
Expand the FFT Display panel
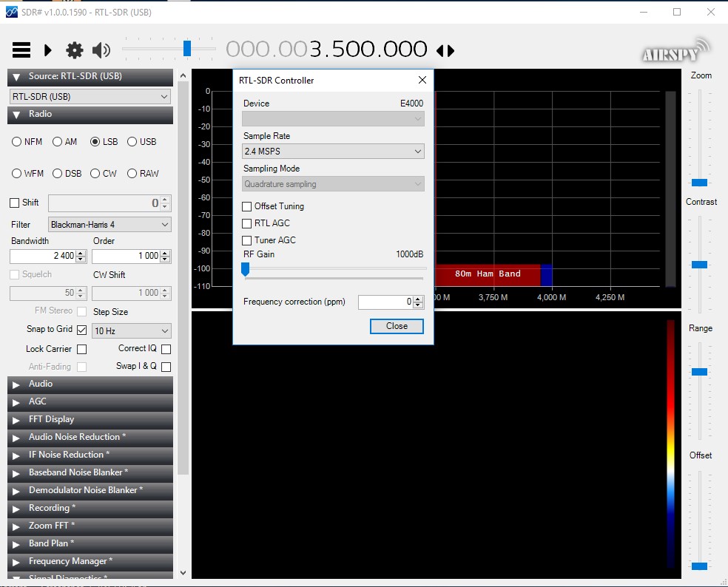pos(90,419)
